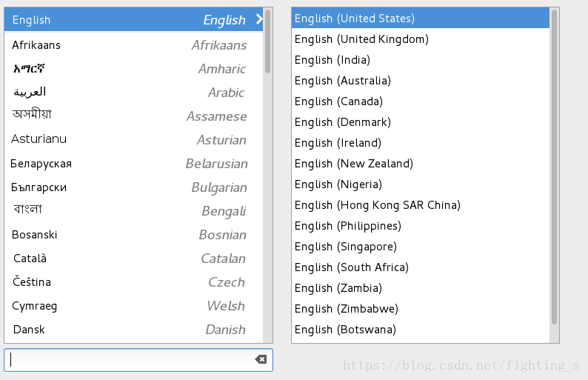Viewport: 588px width, 380px height.
Task: Select the Assamese language row
Action: (x=133, y=116)
